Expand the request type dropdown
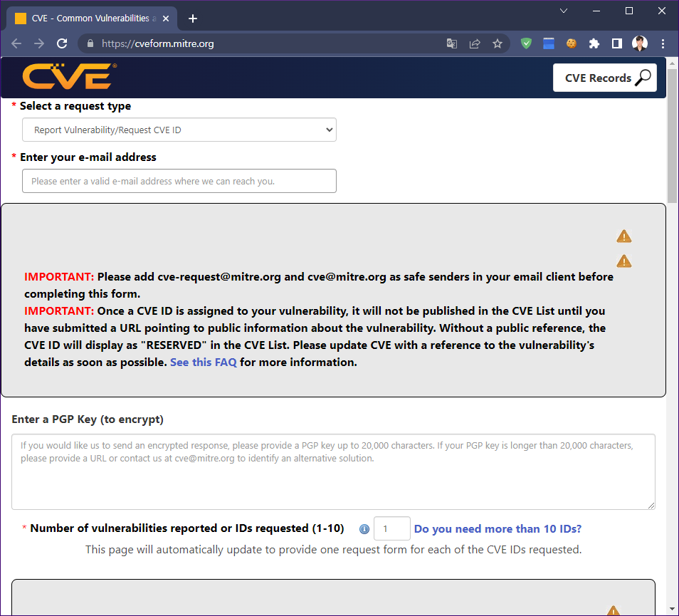Screen dimensions: 679x616 179,130
